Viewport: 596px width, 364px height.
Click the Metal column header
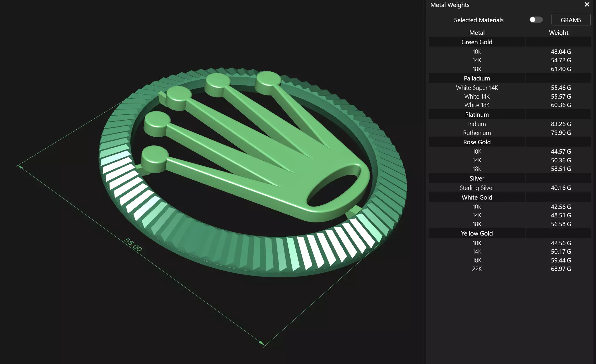click(477, 33)
